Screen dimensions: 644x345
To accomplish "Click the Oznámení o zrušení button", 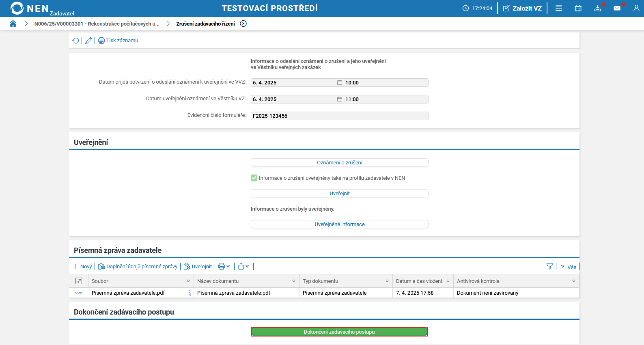I will pyautogui.click(x=340, y=162).
